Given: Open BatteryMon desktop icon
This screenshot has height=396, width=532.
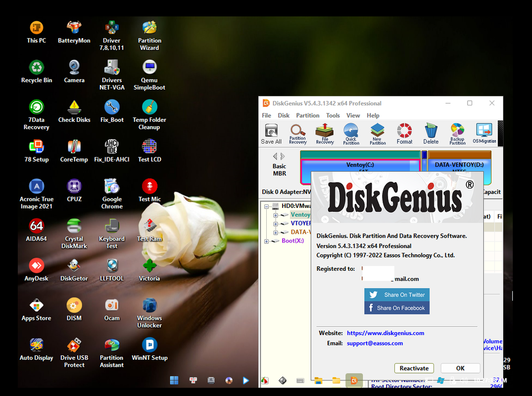Looking at the screenshot, I should pos(74,32).
